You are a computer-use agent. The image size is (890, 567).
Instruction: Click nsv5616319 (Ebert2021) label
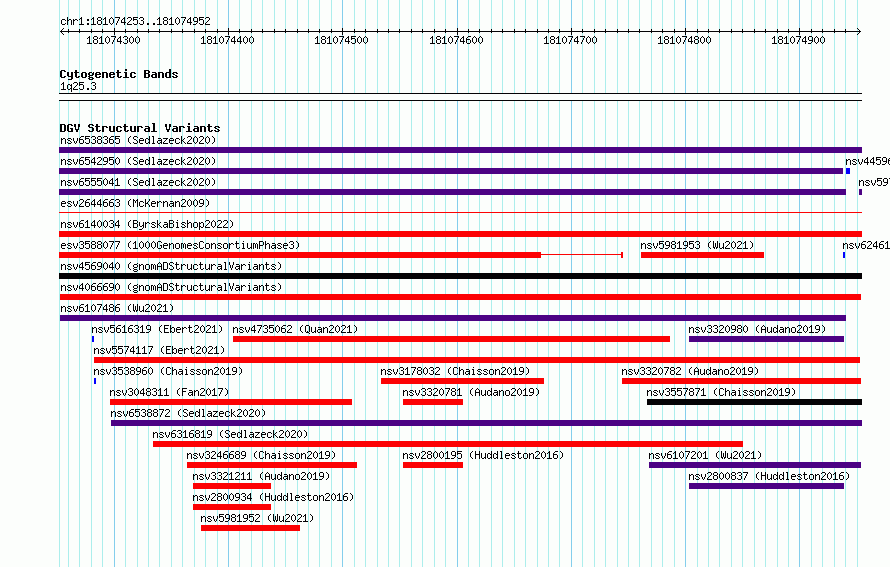click(157, 329)
